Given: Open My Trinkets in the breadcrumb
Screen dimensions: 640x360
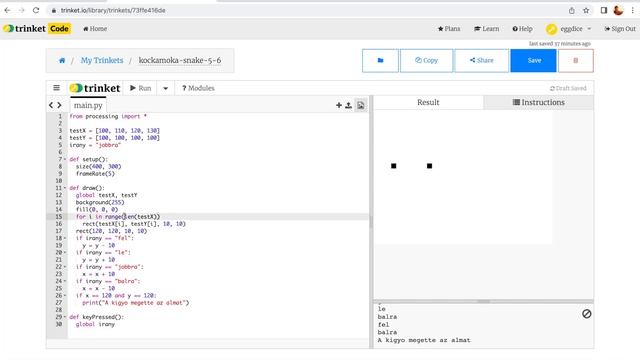Looking at the screenshot, I should tap(102, 60).
